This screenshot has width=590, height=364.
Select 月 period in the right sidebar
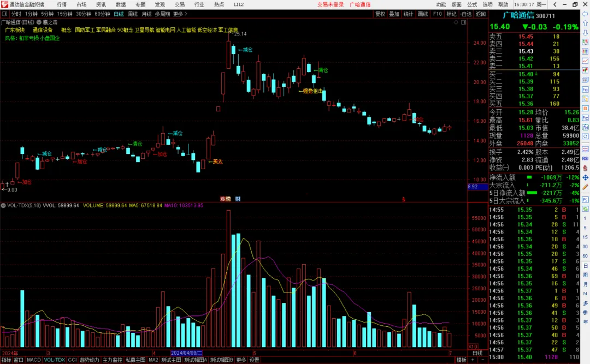(x=585, y=284)
